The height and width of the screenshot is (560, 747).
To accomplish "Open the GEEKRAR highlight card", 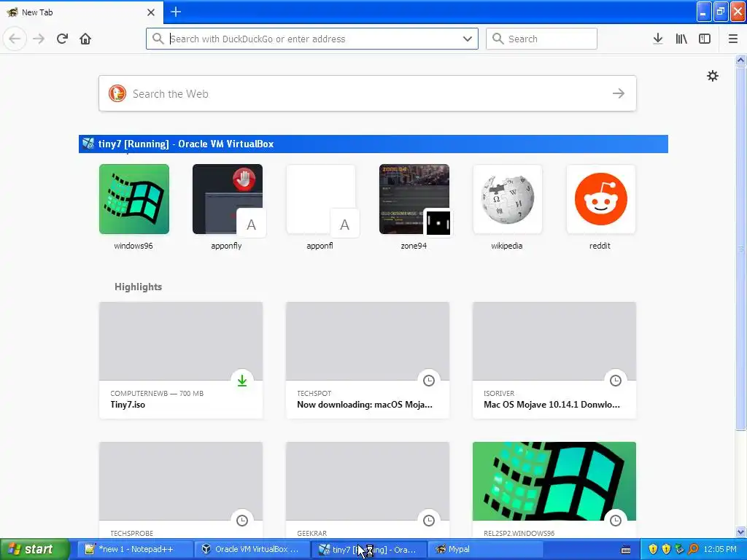I will click(x=368, y=491).
